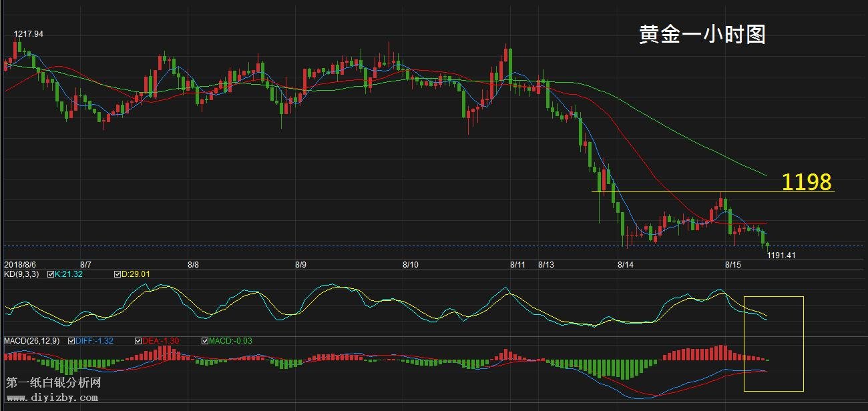Click the 8/14 date label on time axis
This screenshot has width=868, height=411.
click(x=625, y=265)
